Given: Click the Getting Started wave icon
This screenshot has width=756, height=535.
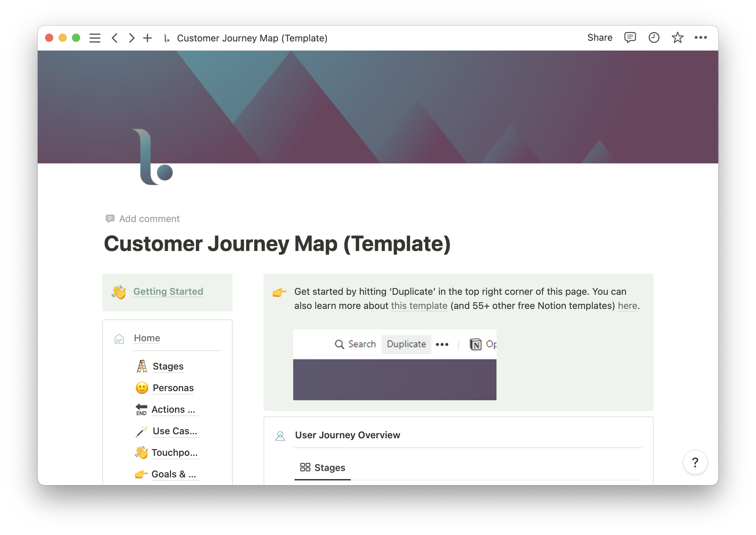Looking at the screenshot, I should pos(118,291).
